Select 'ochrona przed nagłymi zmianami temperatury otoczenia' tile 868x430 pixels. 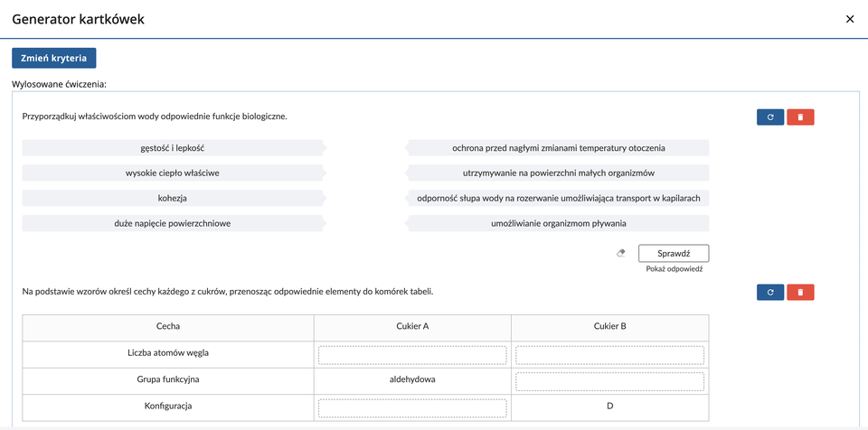tap(558, 147)
